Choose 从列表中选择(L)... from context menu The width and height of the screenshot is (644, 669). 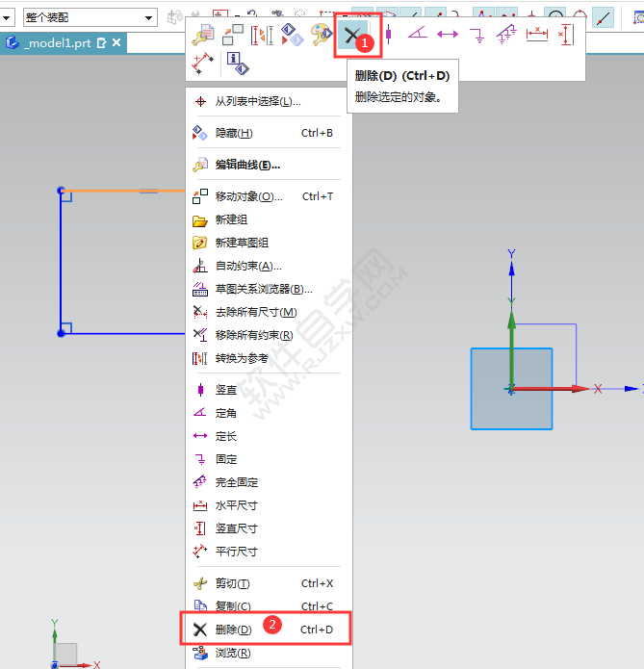click(270, 101)
